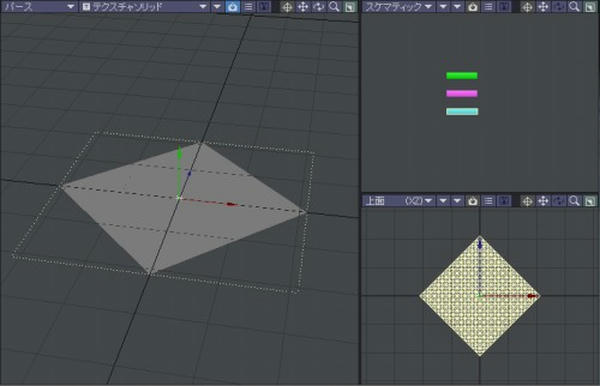Open the スケマティック view type dropdown
Image resolution: width=600 pixels, height=386 pixels.
pos(398,7)
